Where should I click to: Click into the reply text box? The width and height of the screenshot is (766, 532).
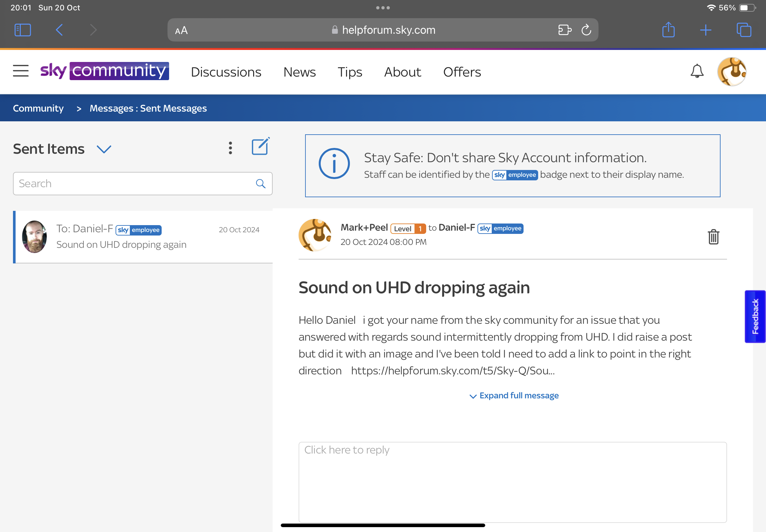coord(512,482)
